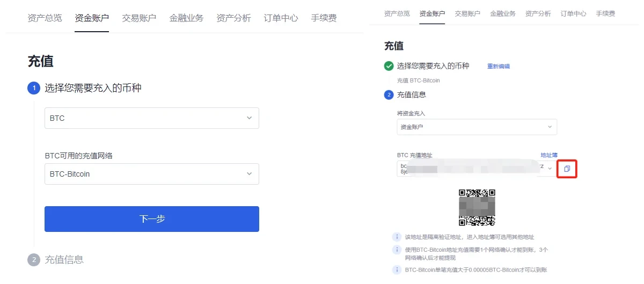This screenshot has width=644, height=284.
Task: Switch to 资产总览 tab in coin-selection view
Action: (x=45, y=18)
